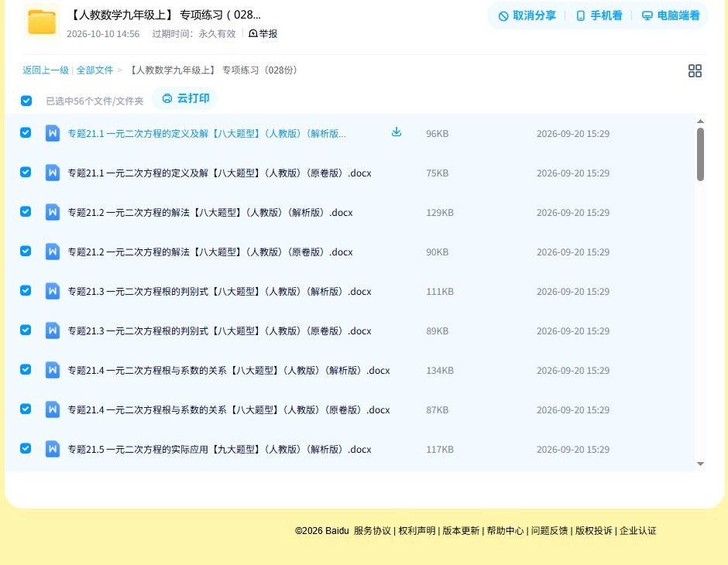Click Word icon of 专题21.5 解析版 file
This screenshot has height=565, width=728.
click(x=53, y=449)
